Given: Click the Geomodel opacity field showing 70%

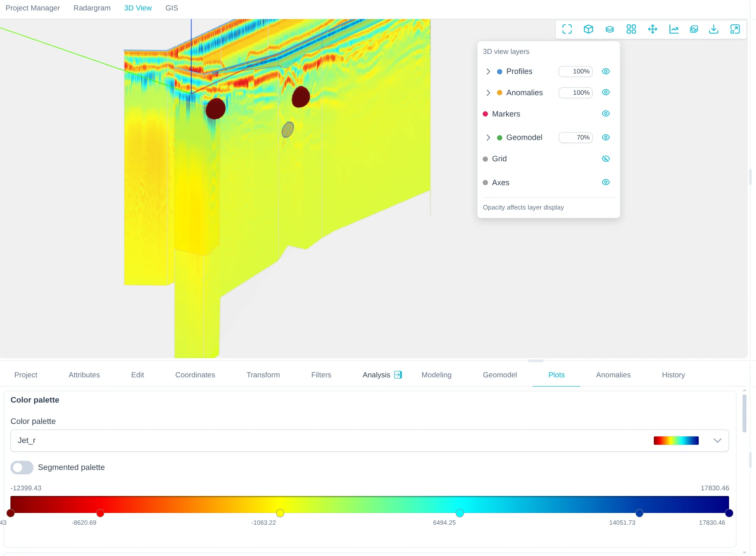Looking at the screenshot, I should [575, 137].
